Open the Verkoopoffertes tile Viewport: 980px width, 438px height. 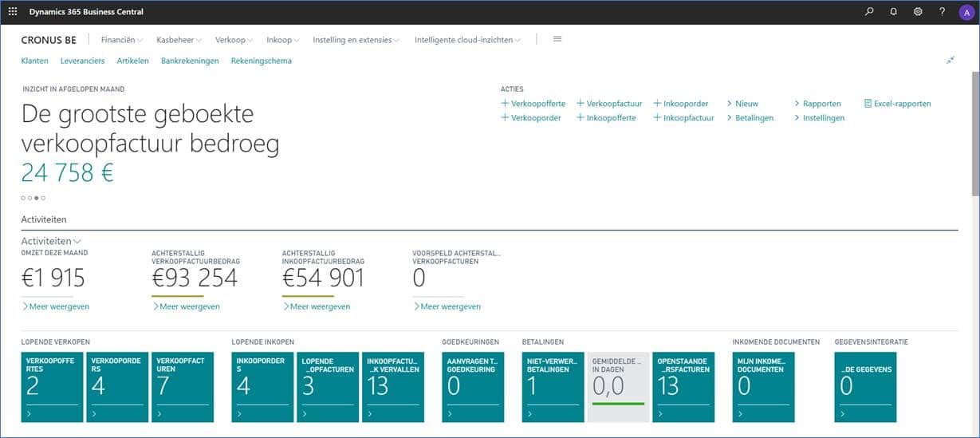point(52,387)
